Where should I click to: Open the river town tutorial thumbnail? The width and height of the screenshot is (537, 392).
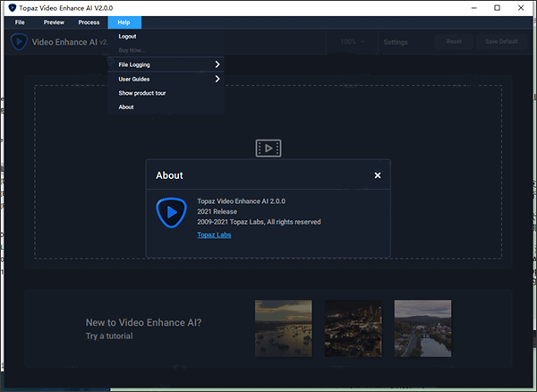coord(422,328)
